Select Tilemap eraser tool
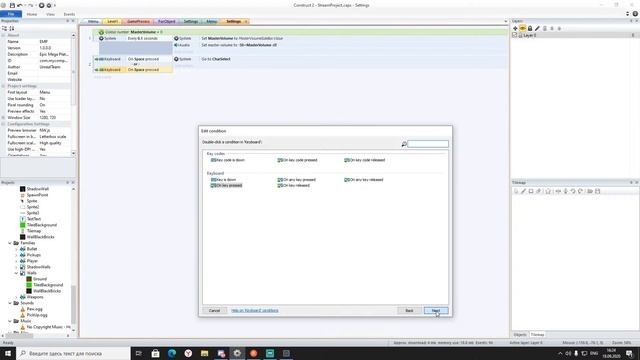This screenshot has height=360, width=640. pos(538,191)
